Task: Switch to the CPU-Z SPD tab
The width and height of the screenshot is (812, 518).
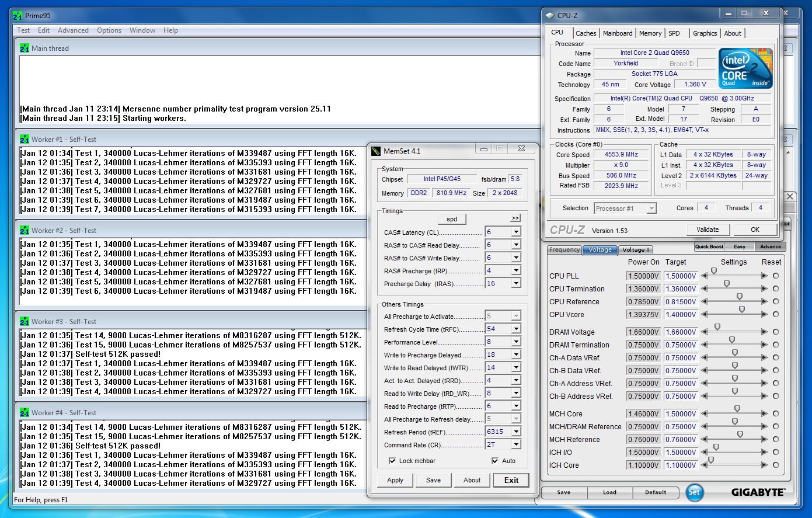Action: 674,33
